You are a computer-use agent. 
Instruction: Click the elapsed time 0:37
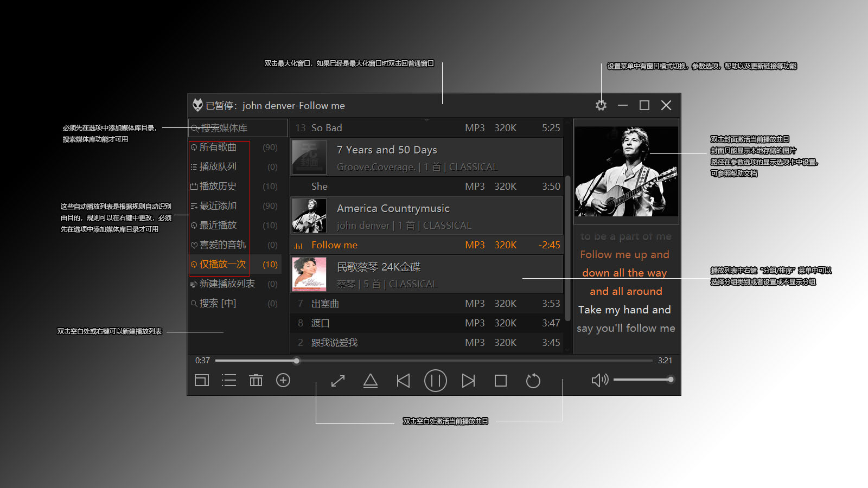click(x=202, y=361)
